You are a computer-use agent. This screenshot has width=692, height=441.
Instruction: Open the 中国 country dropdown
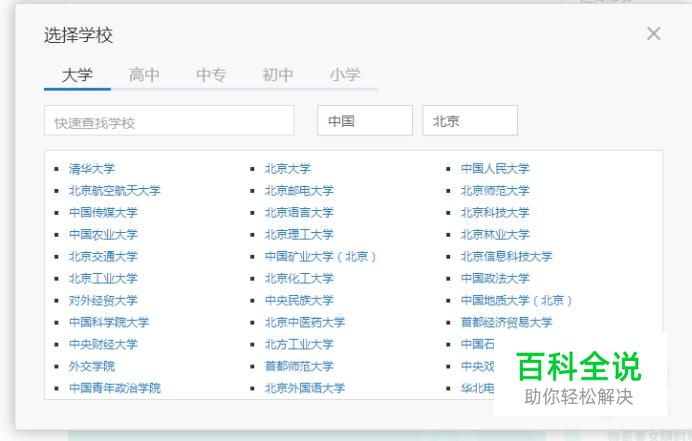click(x=365, y=121)
